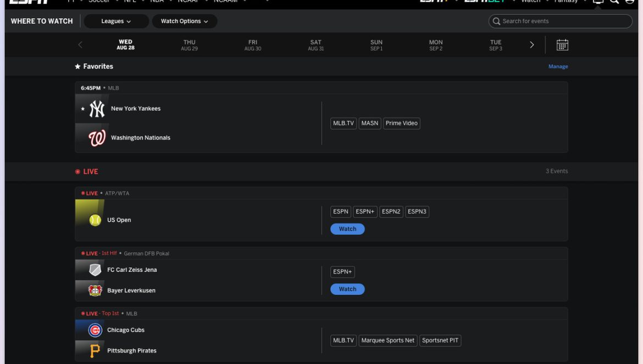Image resolution: width=643 pixels, height=364 pixels.
Task: Choose ESPN+ channel for US Open
Action: pyautogui.click(x=365, y=212)
